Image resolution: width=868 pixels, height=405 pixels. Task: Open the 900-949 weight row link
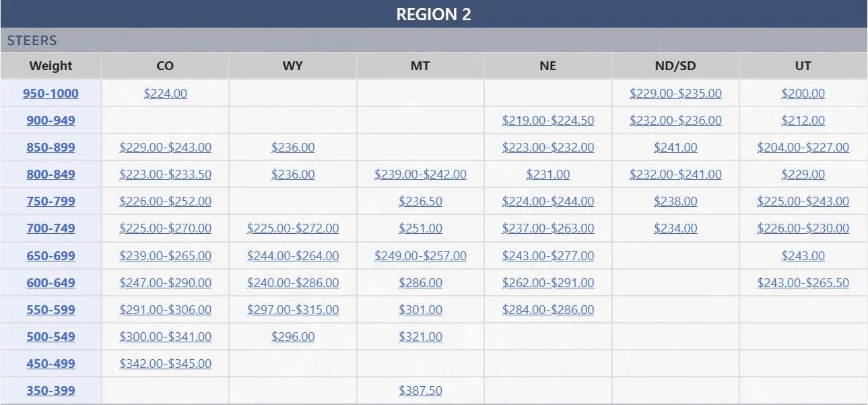51,121
